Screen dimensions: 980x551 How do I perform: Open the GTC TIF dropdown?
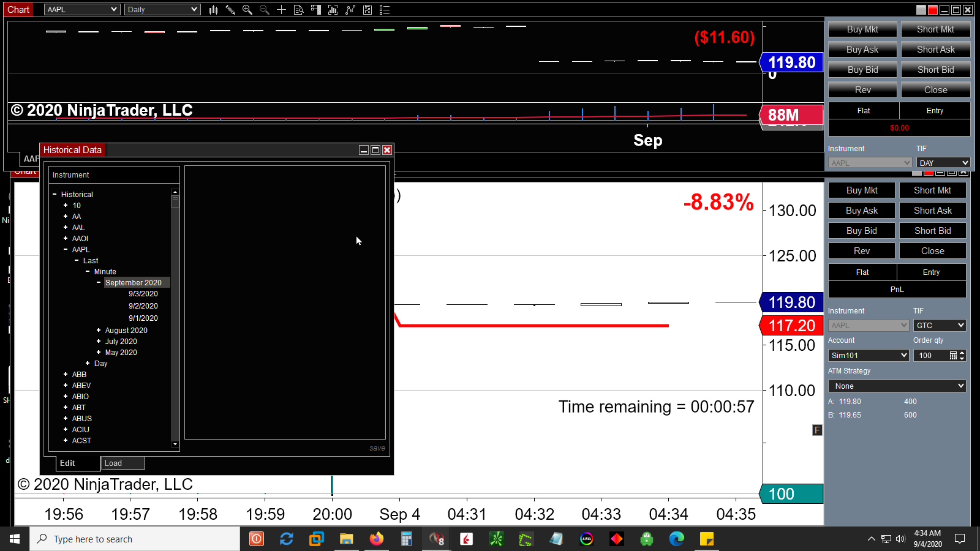940,326
